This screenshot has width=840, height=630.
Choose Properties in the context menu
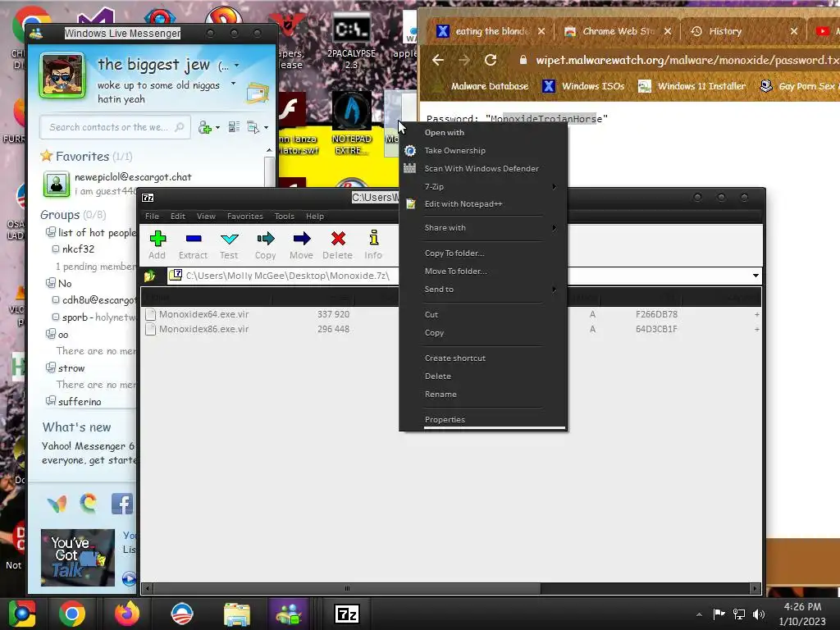[445, 419]
